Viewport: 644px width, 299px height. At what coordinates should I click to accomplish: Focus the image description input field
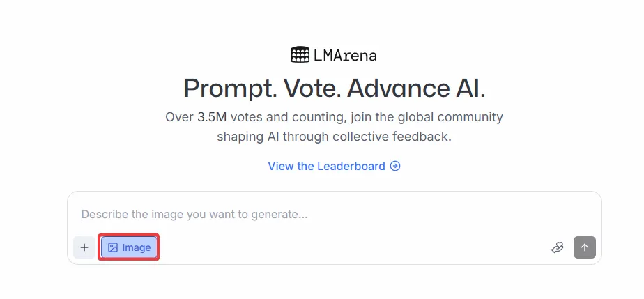(x=335, y=215)
